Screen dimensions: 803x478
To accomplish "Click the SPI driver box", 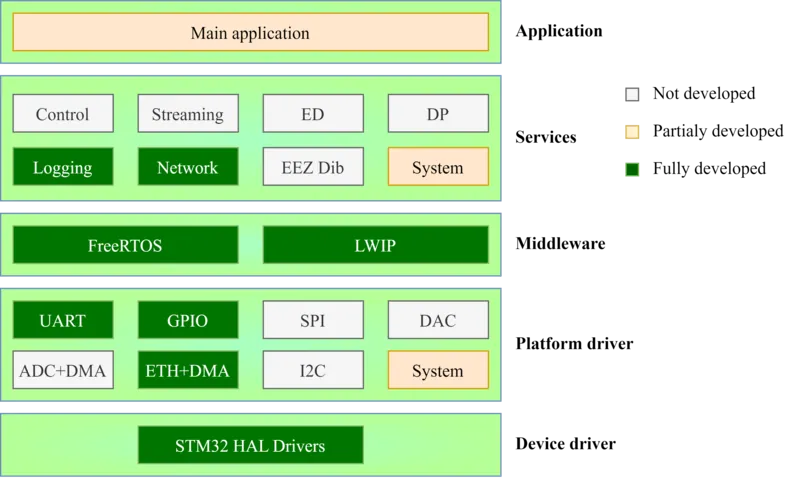I will (x=313, y=320).
